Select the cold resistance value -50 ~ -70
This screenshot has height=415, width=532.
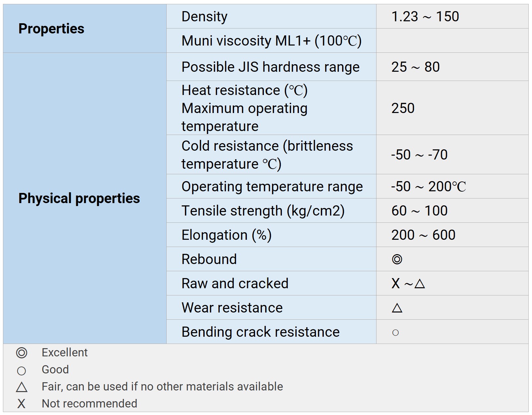[x=419, y=155]
